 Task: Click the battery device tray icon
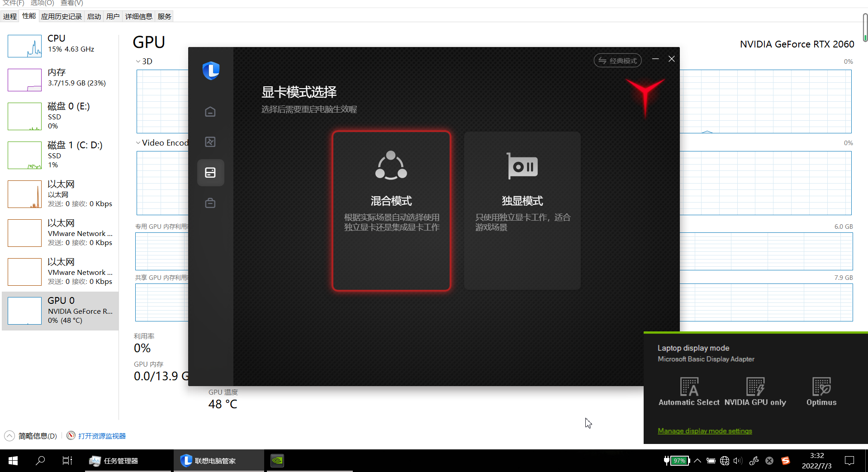click(x=711, y=461)
